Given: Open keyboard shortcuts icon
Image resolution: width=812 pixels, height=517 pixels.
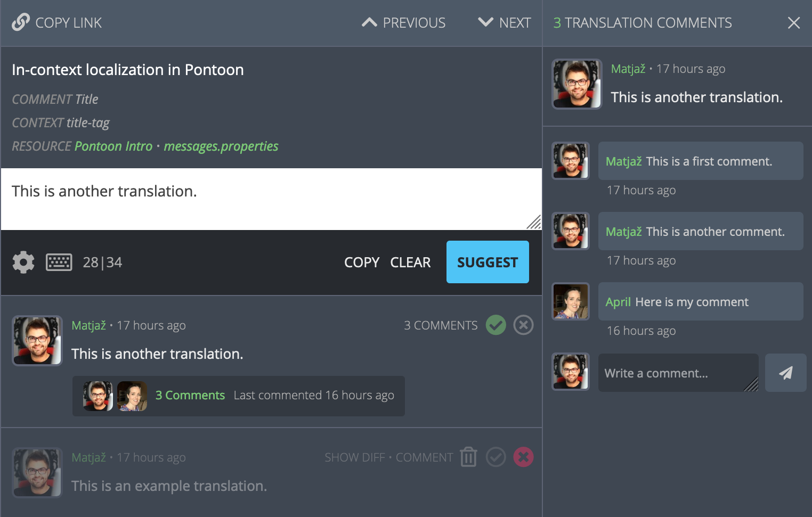Looking at the screenshot, I should [59, 262].
